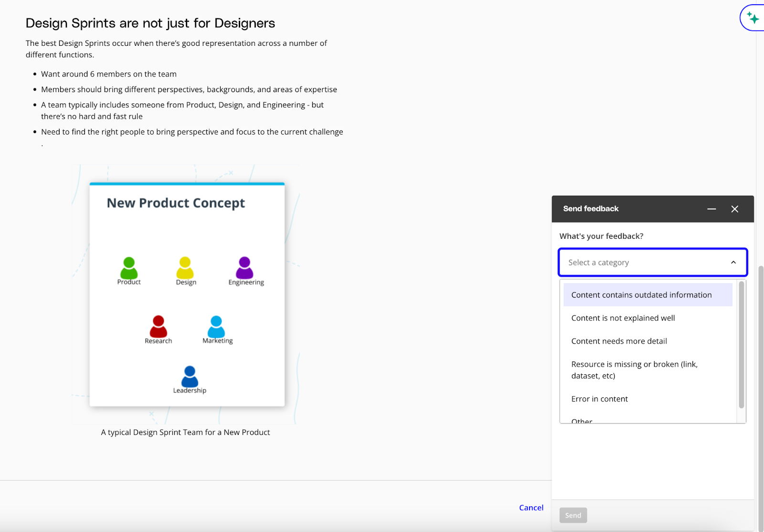Click the Cancel link
Image resolution: width=764 pixels, height=532 pixels.
(x=531, y=508)
